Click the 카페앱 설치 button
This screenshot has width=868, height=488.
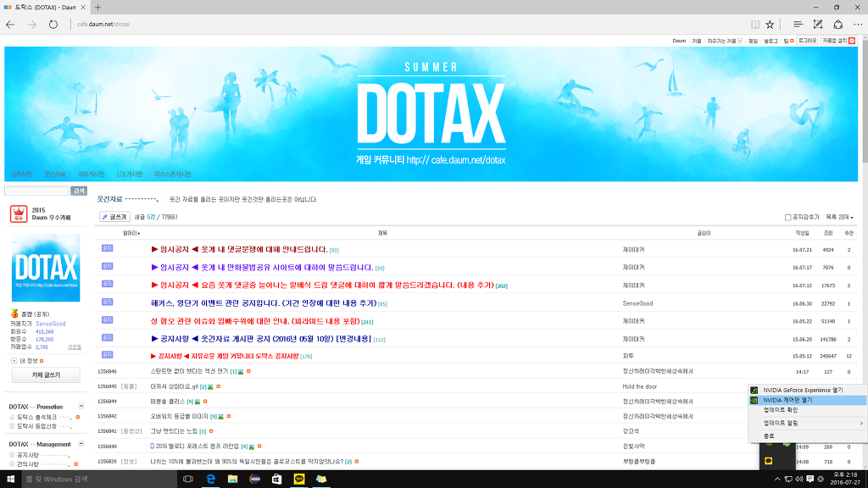coord(838,41)
